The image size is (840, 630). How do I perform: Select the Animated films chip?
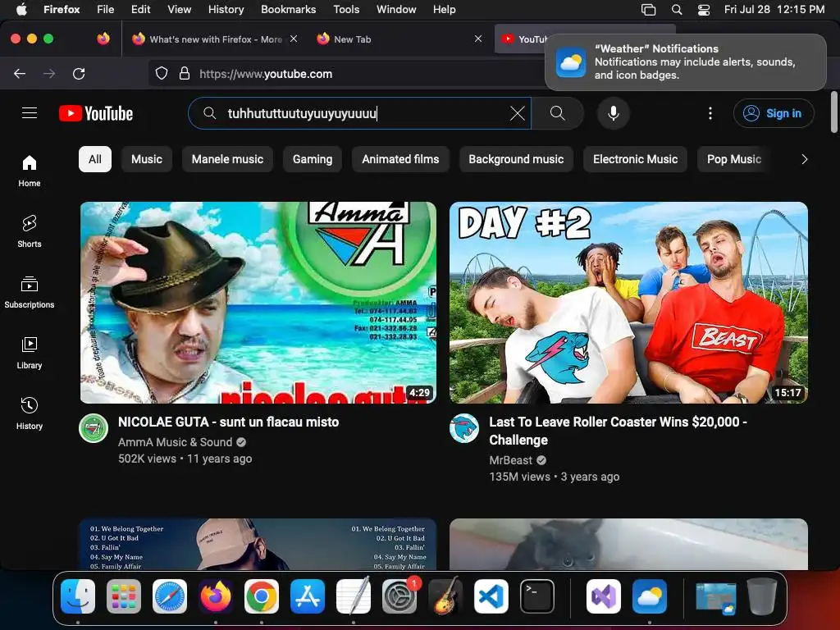point(400,159)
